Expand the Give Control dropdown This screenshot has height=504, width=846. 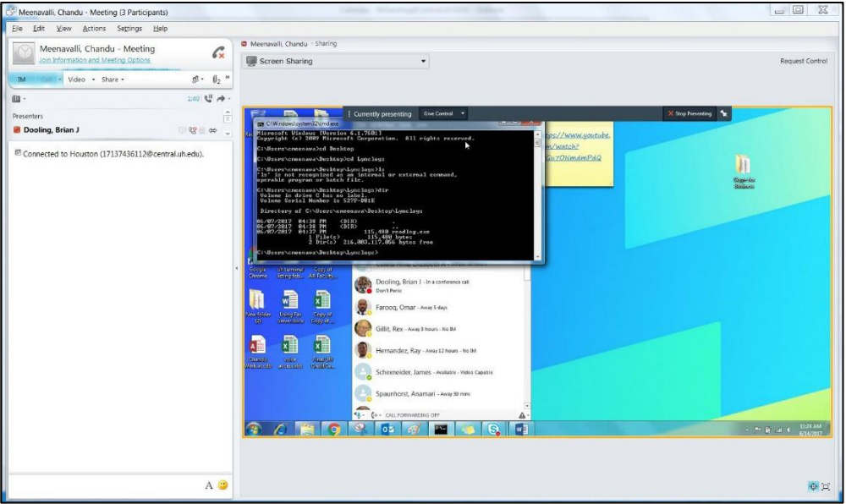coord(444,113)
